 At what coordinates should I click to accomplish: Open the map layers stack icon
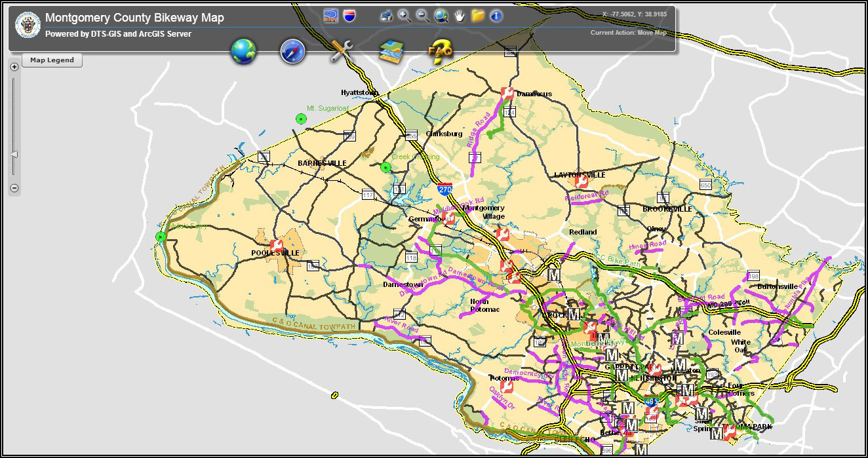point(391,51)
